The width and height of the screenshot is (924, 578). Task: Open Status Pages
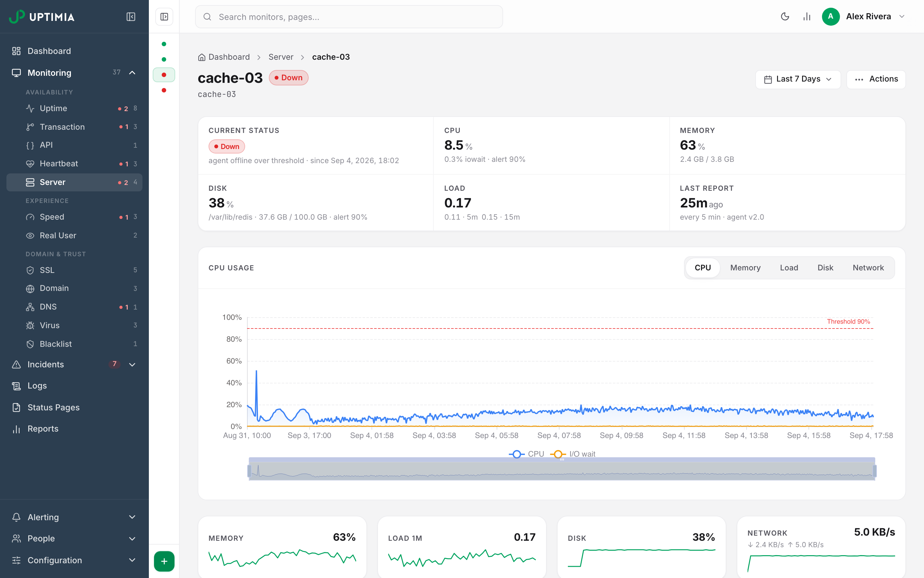(x=74, y=407)
